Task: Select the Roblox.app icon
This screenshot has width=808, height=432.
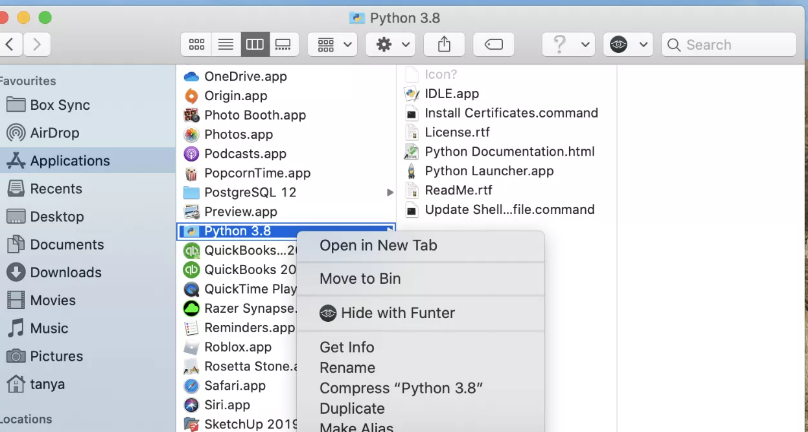Action: [191, 347]
